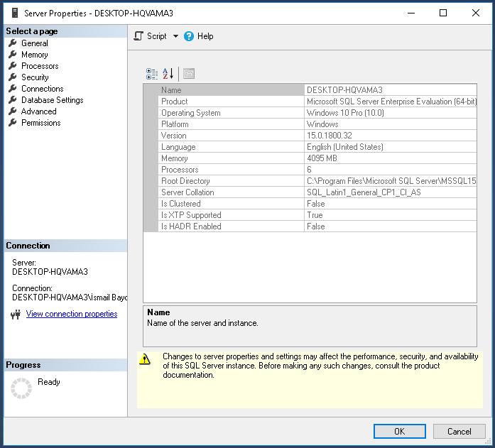Open the Advanced page
This screenshot has height=448, width=495.
(38, 111)
